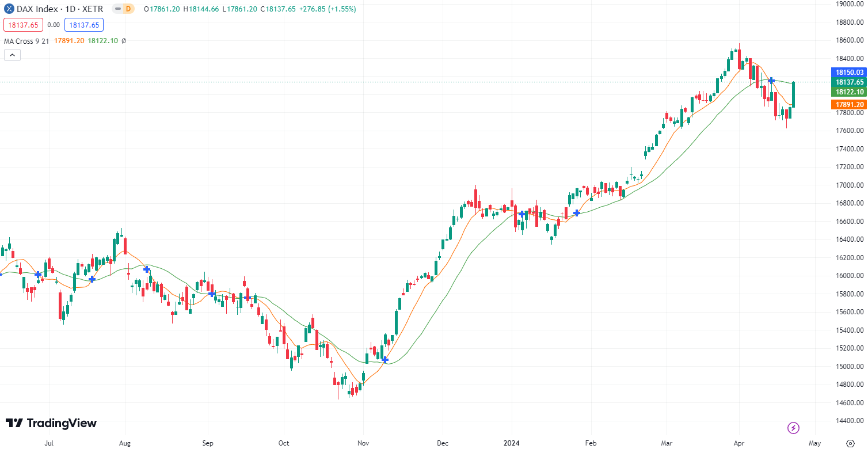This screenshot has width=868, height=449.
Task: Click the 17000.00 price scale label
Action: coord(849,185)
